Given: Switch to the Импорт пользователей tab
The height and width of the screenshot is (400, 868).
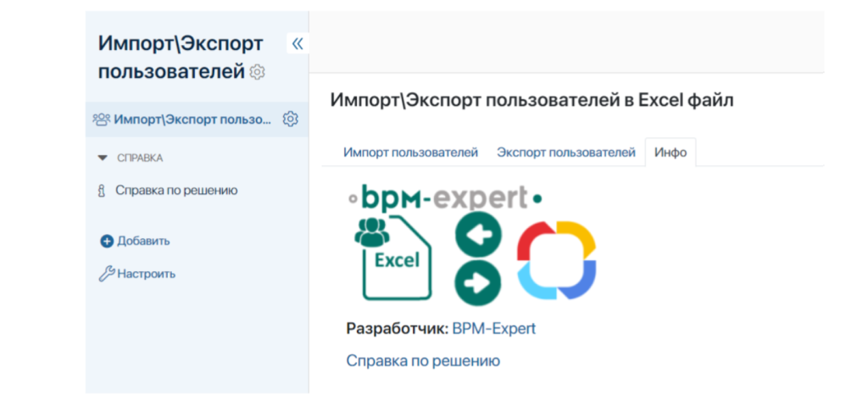Looking at the screenshot, I should coord(410,153).
